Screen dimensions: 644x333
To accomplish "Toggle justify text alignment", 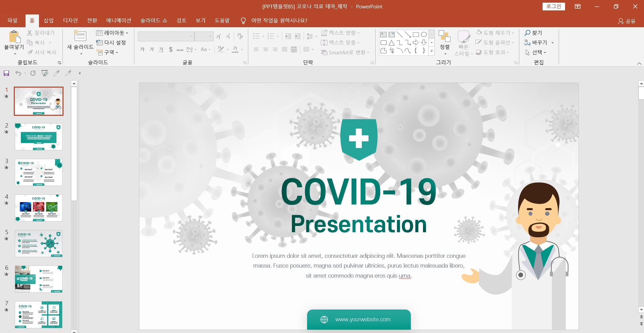I will pyautogui.click(x=285, y=49).
